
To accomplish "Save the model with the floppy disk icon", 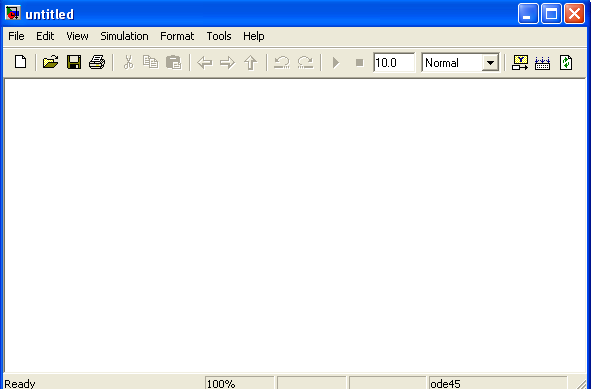I will 74,62.
